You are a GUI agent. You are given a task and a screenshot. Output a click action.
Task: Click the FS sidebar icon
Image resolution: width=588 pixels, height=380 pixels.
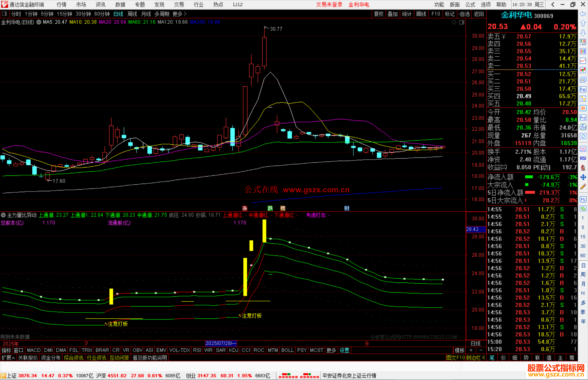583,199
